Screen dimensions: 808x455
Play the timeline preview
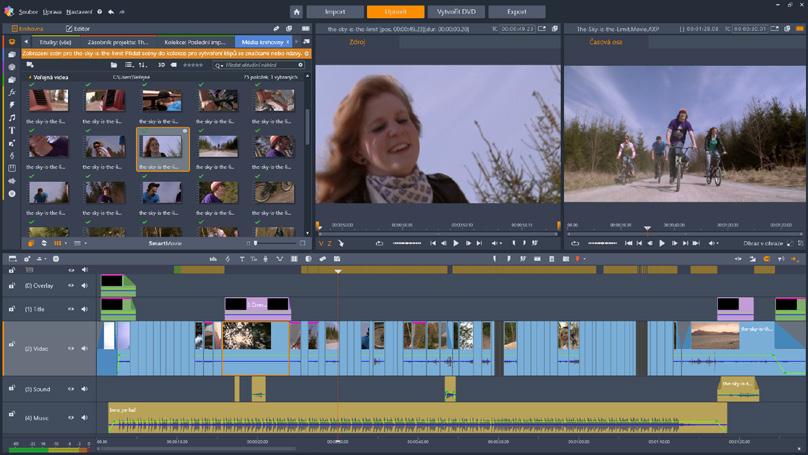[x=662, y=243]
